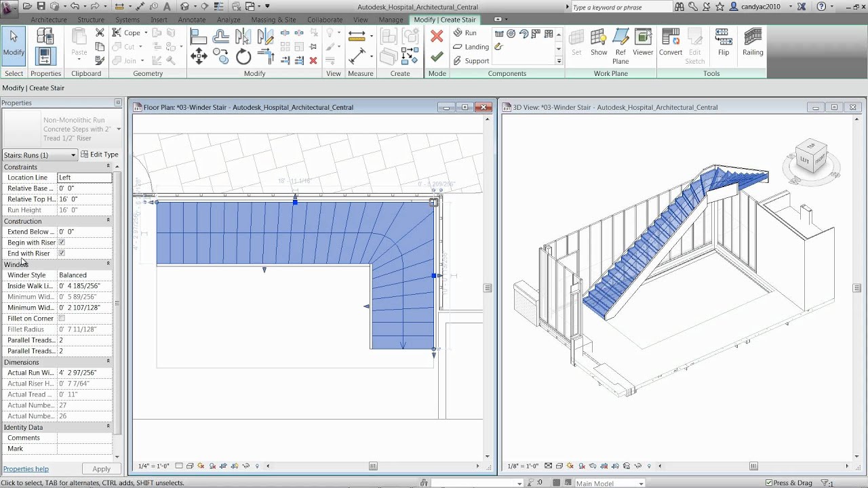Toggle the Press & Drag checkbox
Viewport: 868px width, 488px height.
pyautogui.click(x=769, y=483)
